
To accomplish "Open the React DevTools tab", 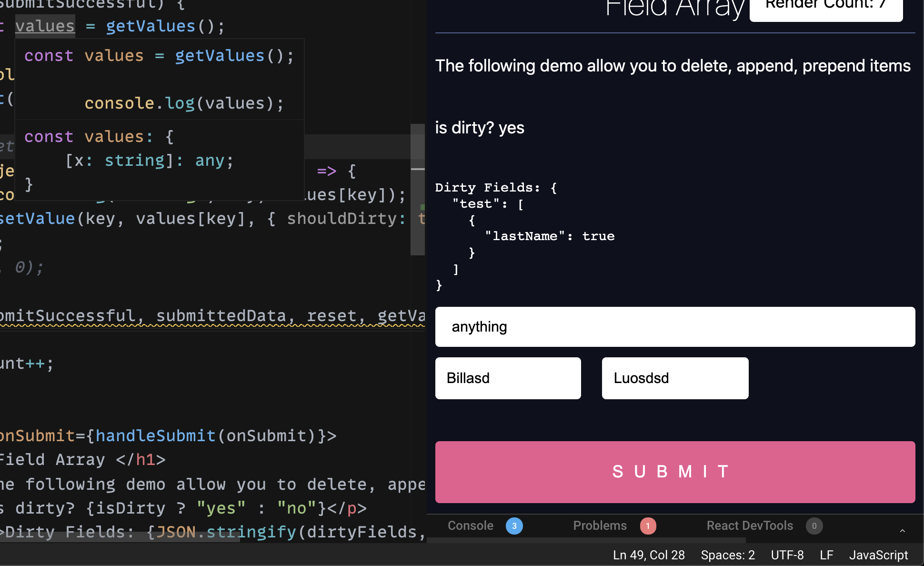I will tap(749, 526).
